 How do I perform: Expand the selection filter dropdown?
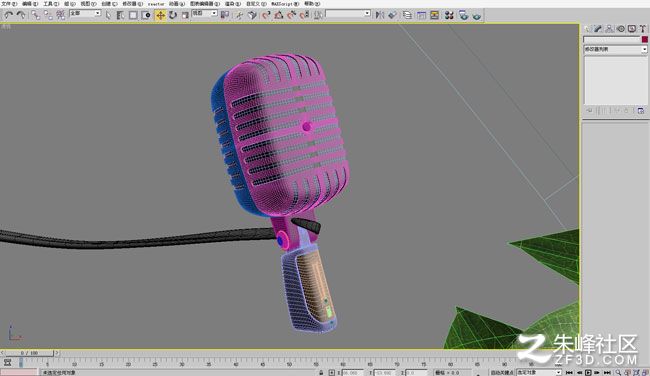(85, 13)
